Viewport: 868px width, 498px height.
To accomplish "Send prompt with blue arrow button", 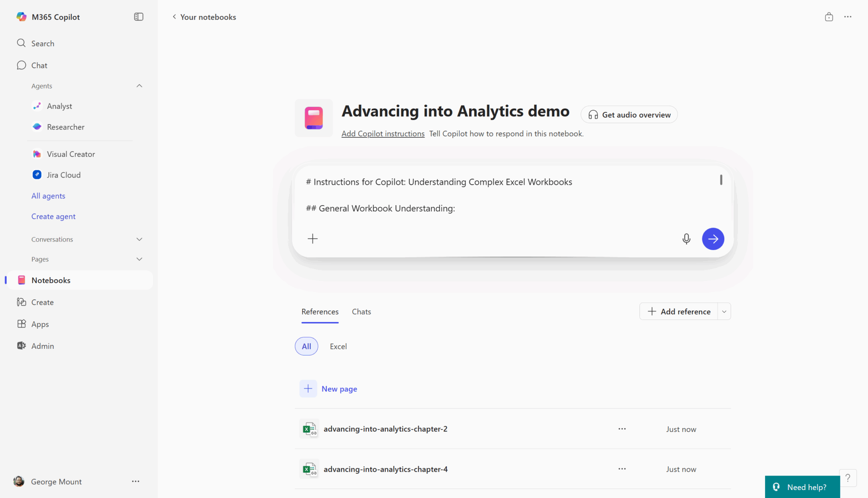I will (x=713, y=239).
